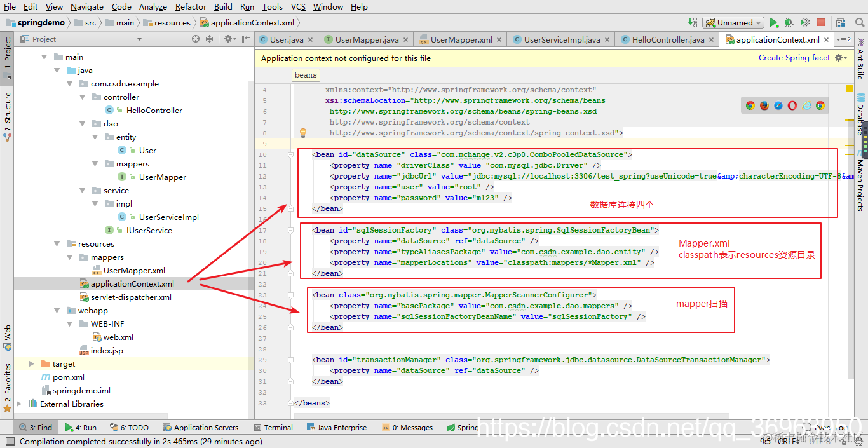868x448 pixels.
Task: Select springdemo.iml file in tree
Action: [x=76, y=391]
